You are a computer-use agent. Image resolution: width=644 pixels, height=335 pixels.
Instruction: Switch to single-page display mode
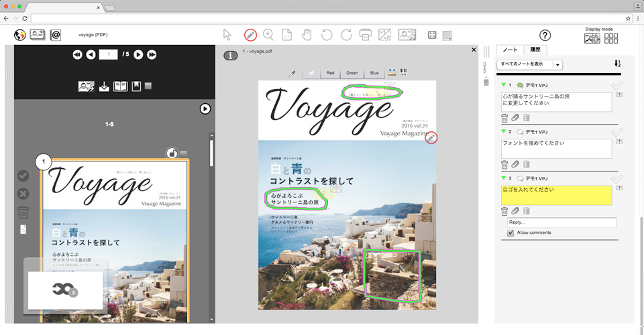click(x=592, y=38)
